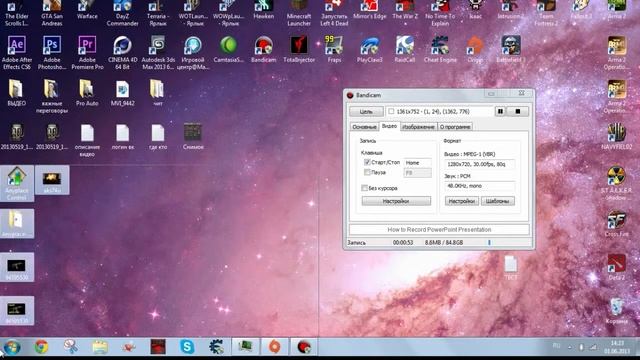Select the Bandicam desktop shortcut
The width and height of the screenshot is (640, 360).
click(x=263, y=49)
